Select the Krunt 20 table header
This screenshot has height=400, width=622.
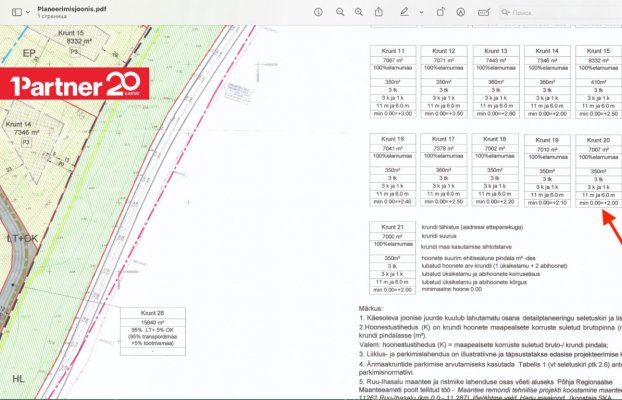pyautogui.click(x=598, y=139)
